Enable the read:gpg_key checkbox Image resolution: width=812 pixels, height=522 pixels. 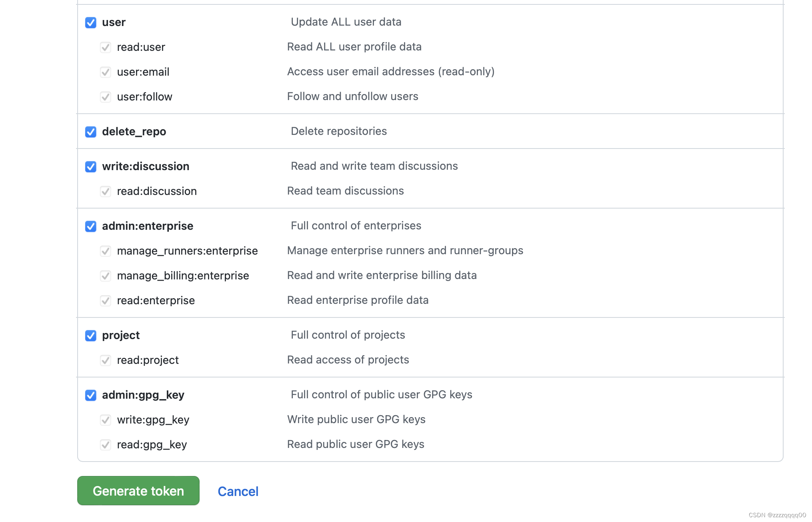105,445
